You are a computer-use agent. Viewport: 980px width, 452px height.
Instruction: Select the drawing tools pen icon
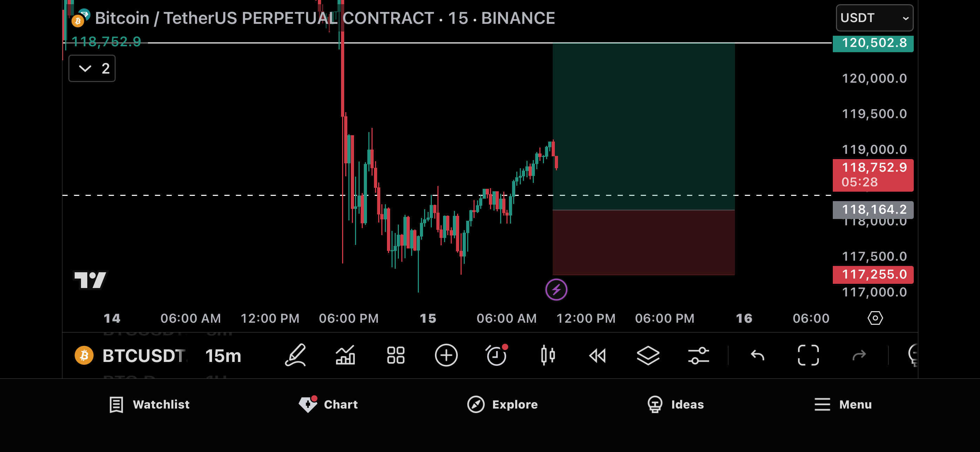[x=296, y=356]
